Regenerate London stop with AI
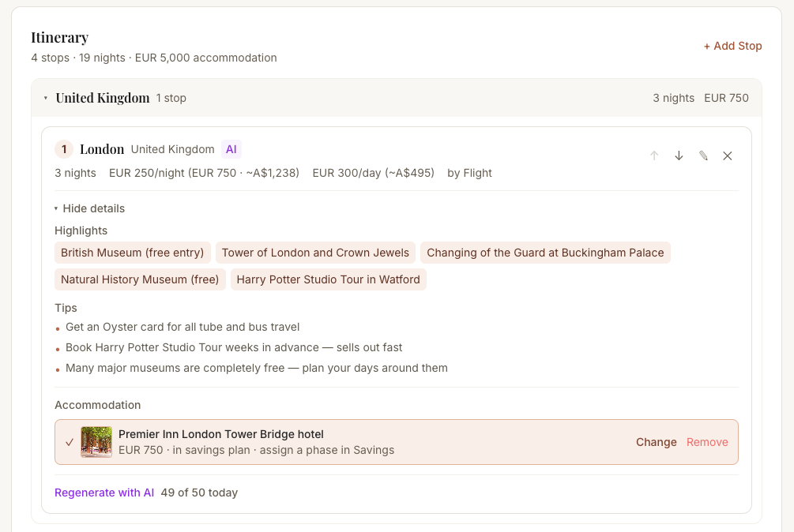 [x=104, y=493]
